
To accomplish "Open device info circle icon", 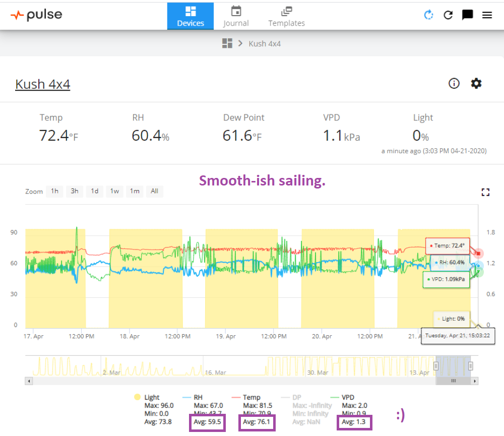I will pyautogui.click(x=454, y=84).
